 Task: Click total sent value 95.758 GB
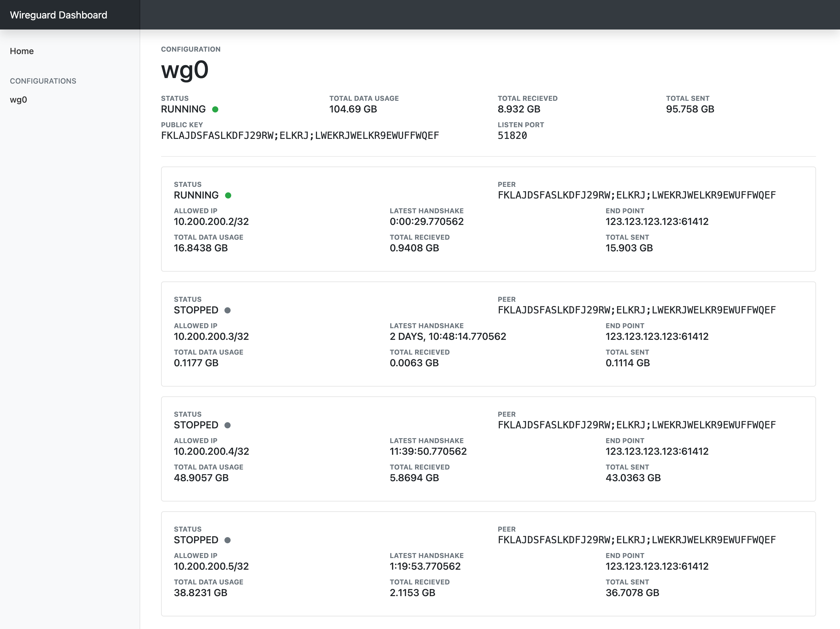(x=690, y=109)
